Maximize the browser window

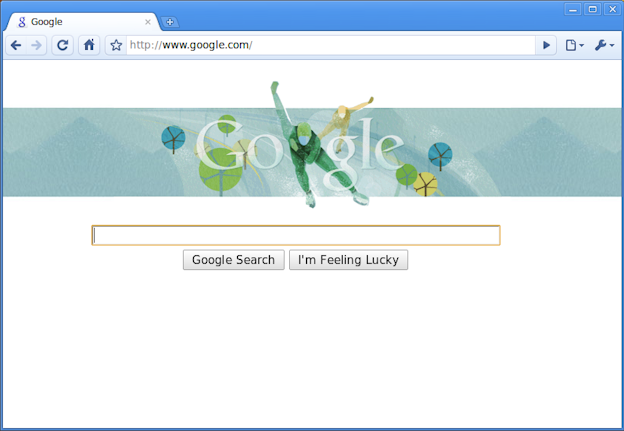[593, 9]
